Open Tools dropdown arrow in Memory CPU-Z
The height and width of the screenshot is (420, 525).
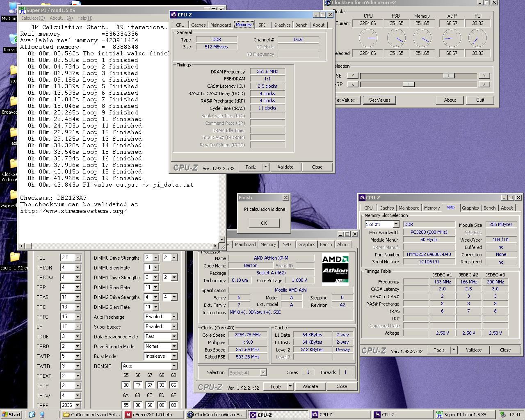point(265,167)
